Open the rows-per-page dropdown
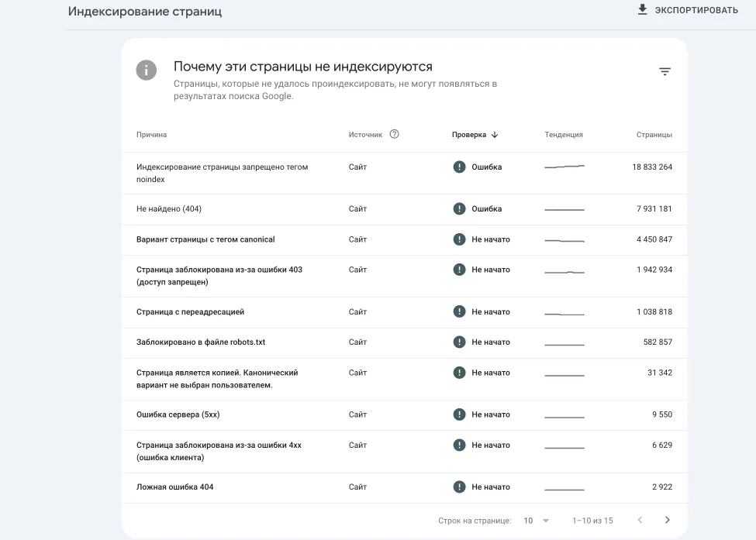The image size is (756, 540). point(536,521)
